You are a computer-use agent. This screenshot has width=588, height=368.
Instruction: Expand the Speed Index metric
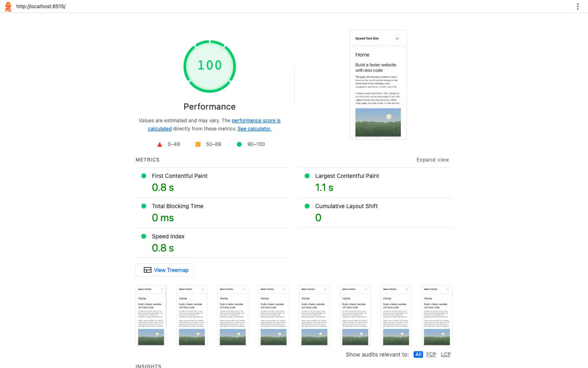point(212,243)
